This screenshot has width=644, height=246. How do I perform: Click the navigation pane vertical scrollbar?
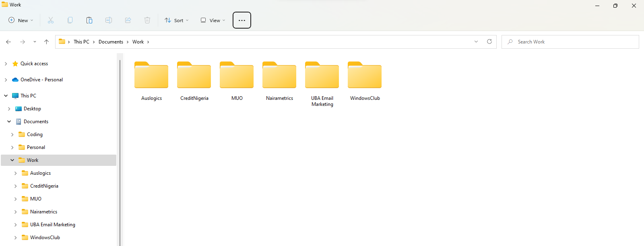coord(120,153)
